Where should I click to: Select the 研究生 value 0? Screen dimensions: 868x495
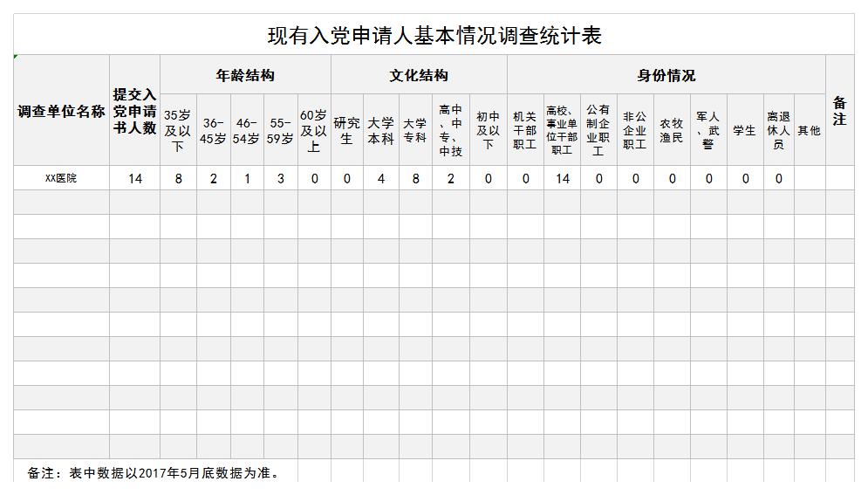coord(347,178)
